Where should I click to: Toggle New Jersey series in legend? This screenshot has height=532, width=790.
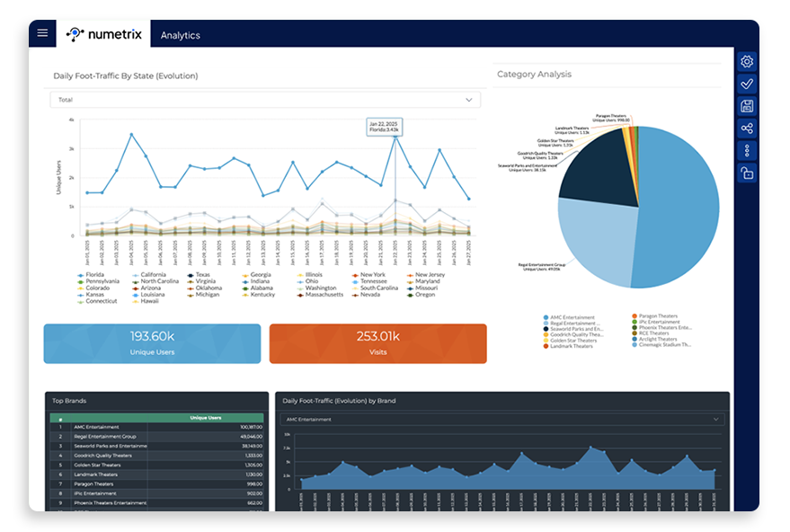click(426, 275)
